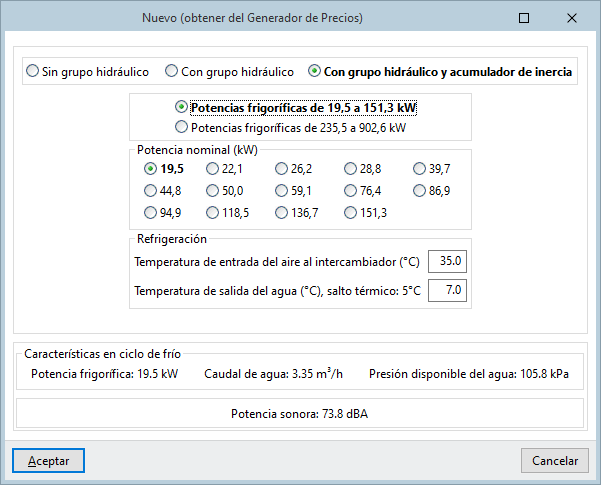Select the Sin grupo hidráulico option

click(33, 71)
